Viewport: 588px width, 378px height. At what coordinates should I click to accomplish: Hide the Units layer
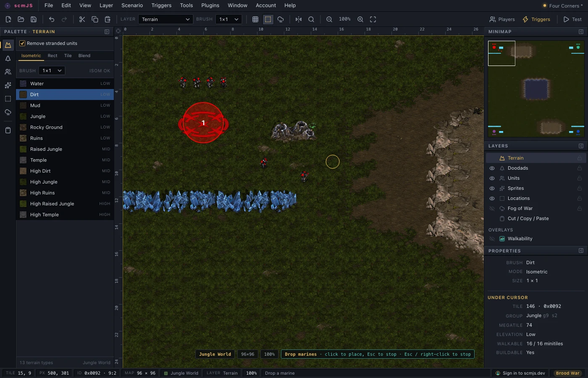(x=492, y=178)
